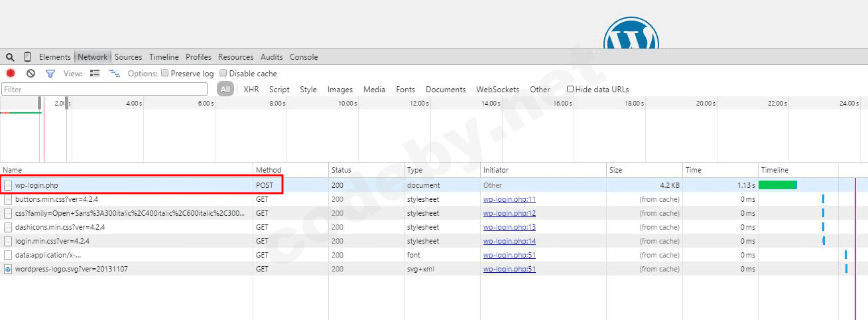Click the waterfall overview view icon

pyautogui.click(x=115, y=74)
